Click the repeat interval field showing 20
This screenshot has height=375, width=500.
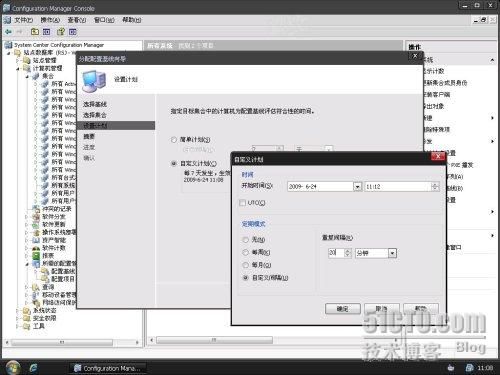click(336, 253)
